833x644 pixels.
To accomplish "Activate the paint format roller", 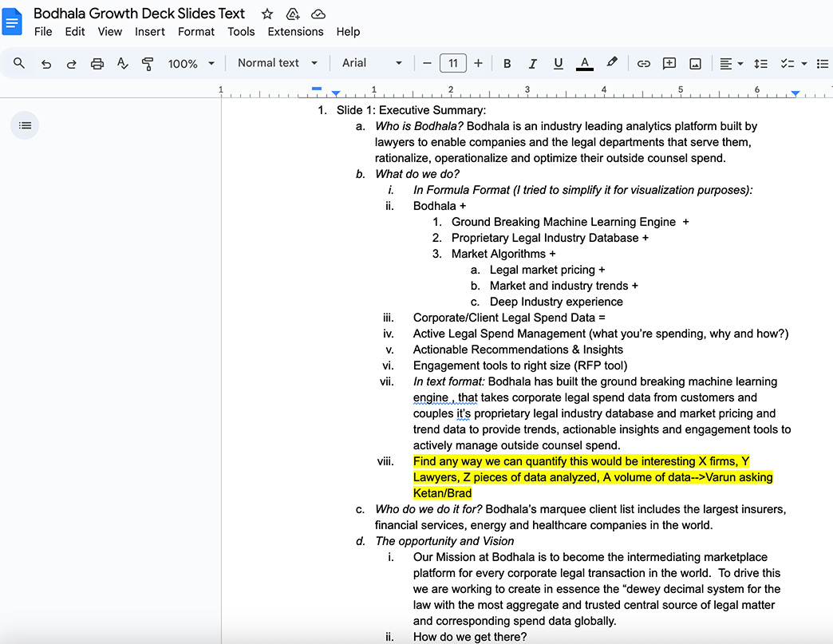I will tap(148, 64).
